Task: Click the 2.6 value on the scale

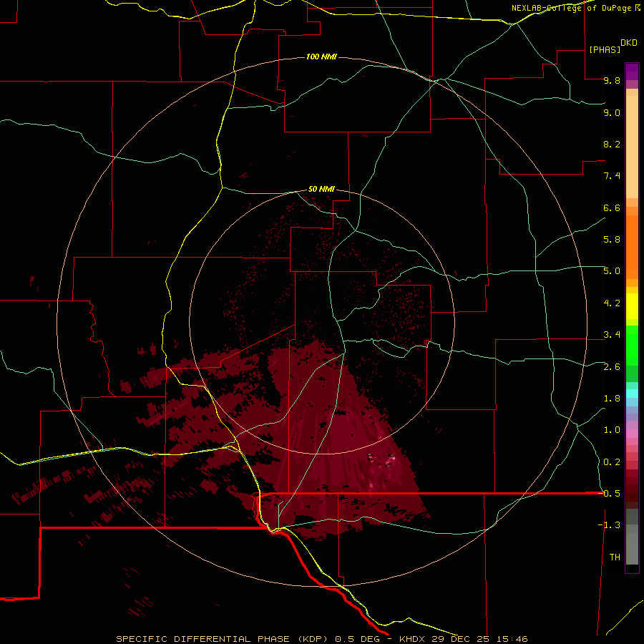Action: [612, 367]
